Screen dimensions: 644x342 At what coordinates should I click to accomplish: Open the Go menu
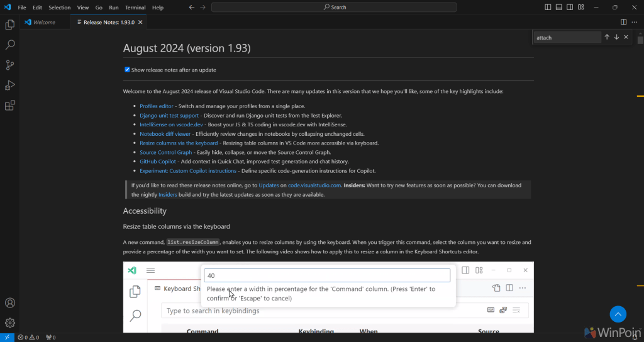[x=99, y=8]
